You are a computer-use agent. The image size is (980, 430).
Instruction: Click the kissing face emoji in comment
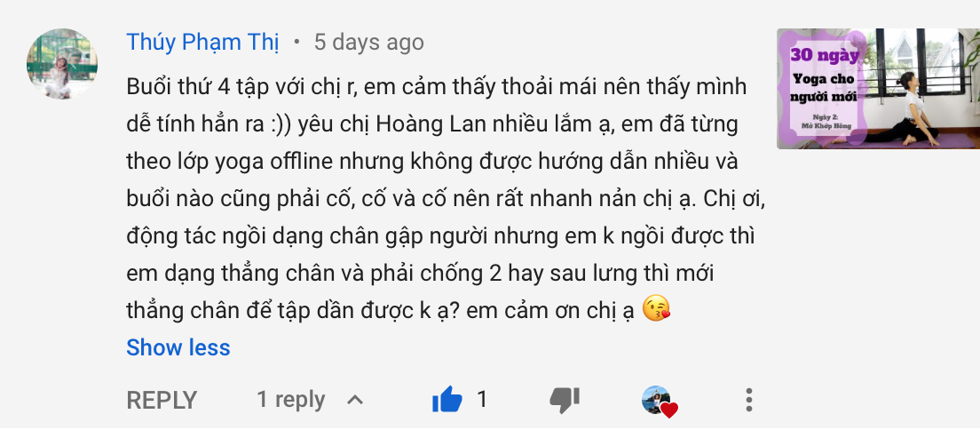[656, 309]
